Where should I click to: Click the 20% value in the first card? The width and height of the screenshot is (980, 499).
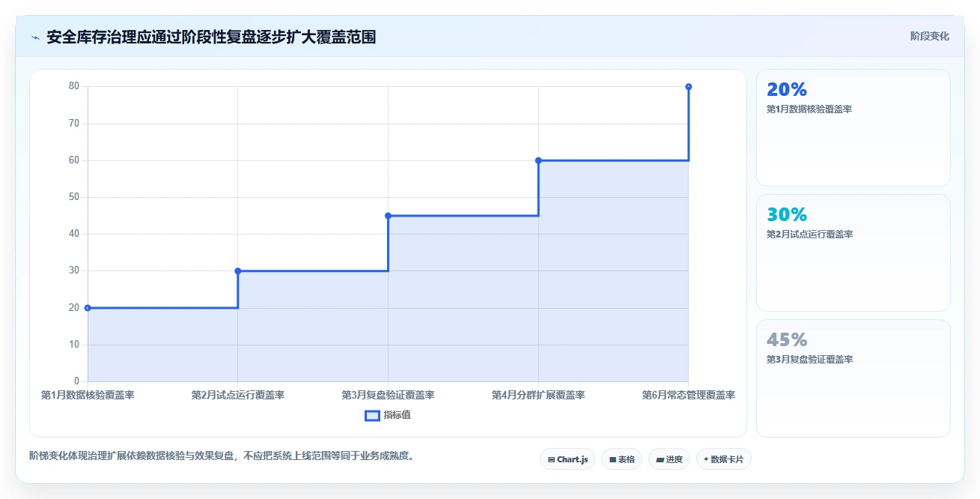click(787, 90)
